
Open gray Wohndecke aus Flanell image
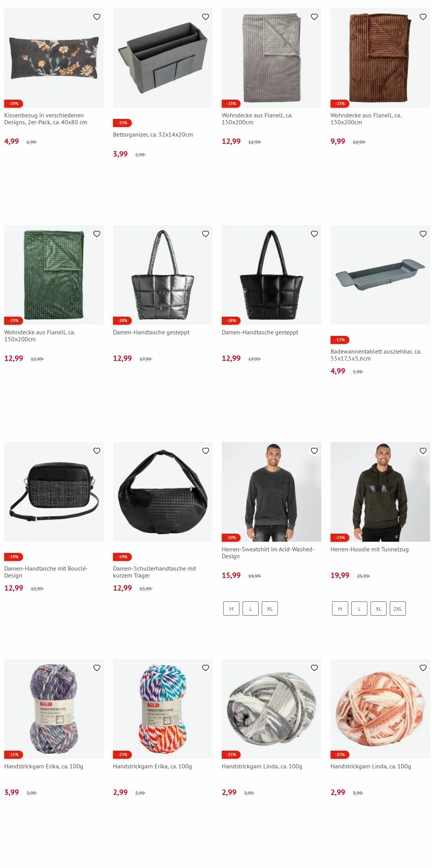point(271,58)
